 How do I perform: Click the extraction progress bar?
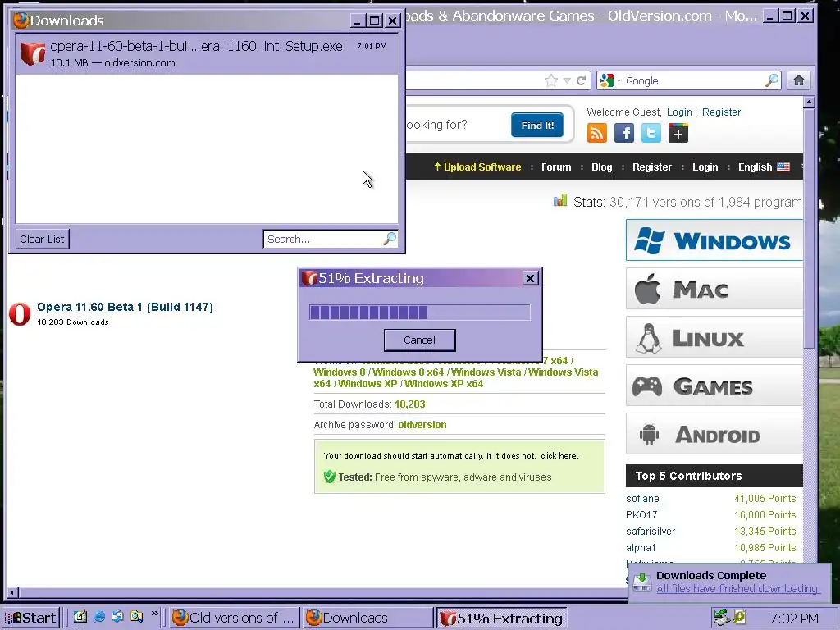click(419, 313)
